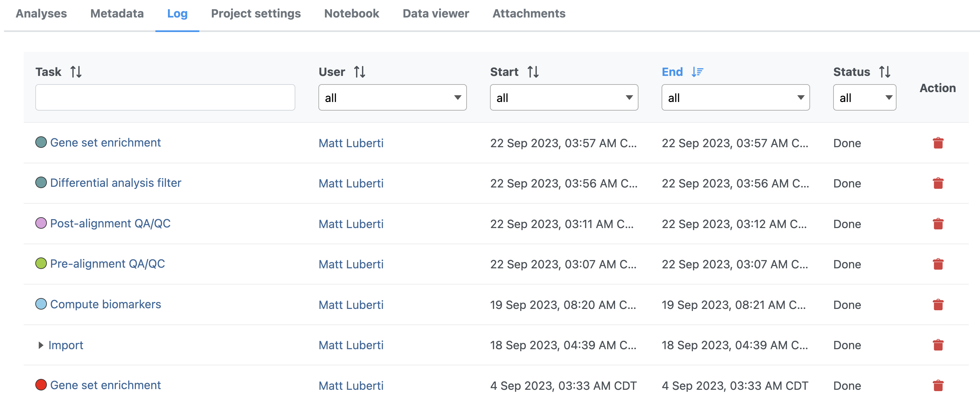Viewport: 980px width, 402px height.
Task: Delete the Compute biomarkers task entry
Action: coord(938,305)
